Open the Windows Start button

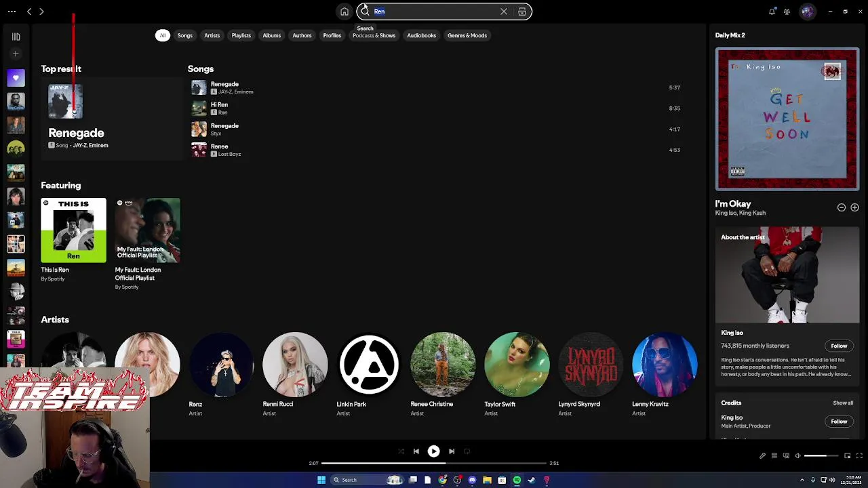click(321, 480)
